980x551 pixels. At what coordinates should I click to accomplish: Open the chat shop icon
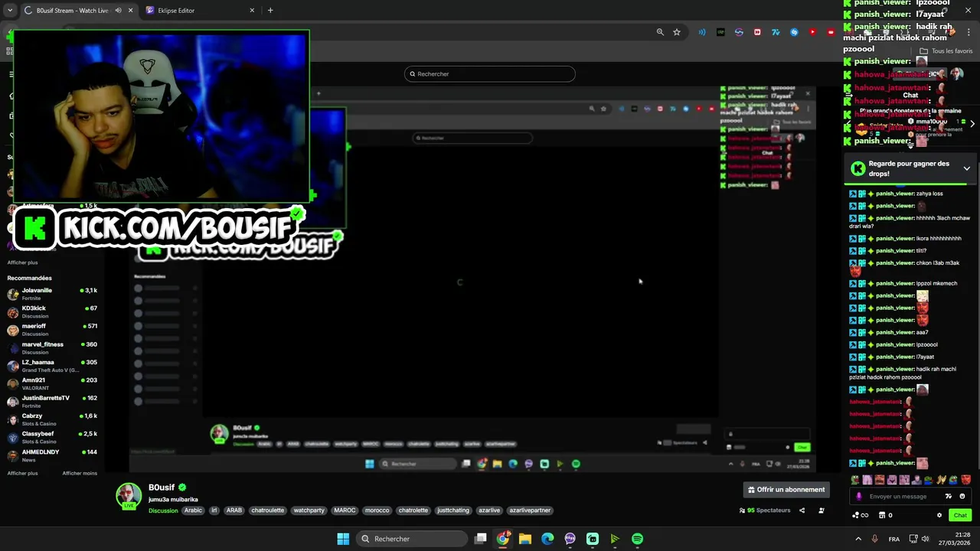point(882,516)
